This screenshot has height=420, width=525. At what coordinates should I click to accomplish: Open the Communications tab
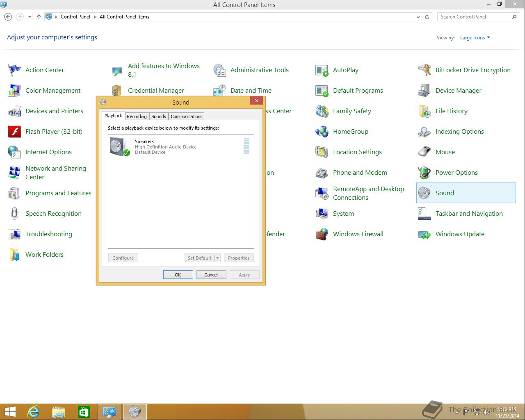pos(187,116)
